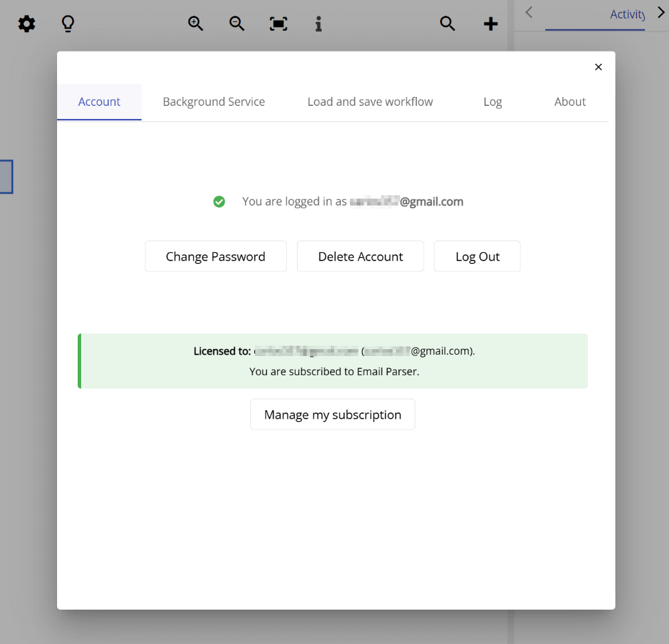Select the Account tab
This screenshot has width=669, height=644.
coord(99,101)
